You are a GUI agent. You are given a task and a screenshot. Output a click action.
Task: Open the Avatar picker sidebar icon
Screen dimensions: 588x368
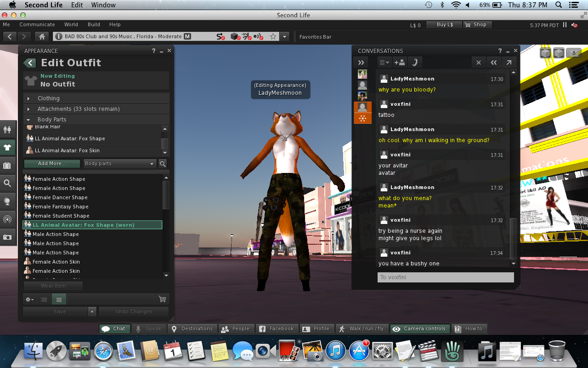[7, 130]
